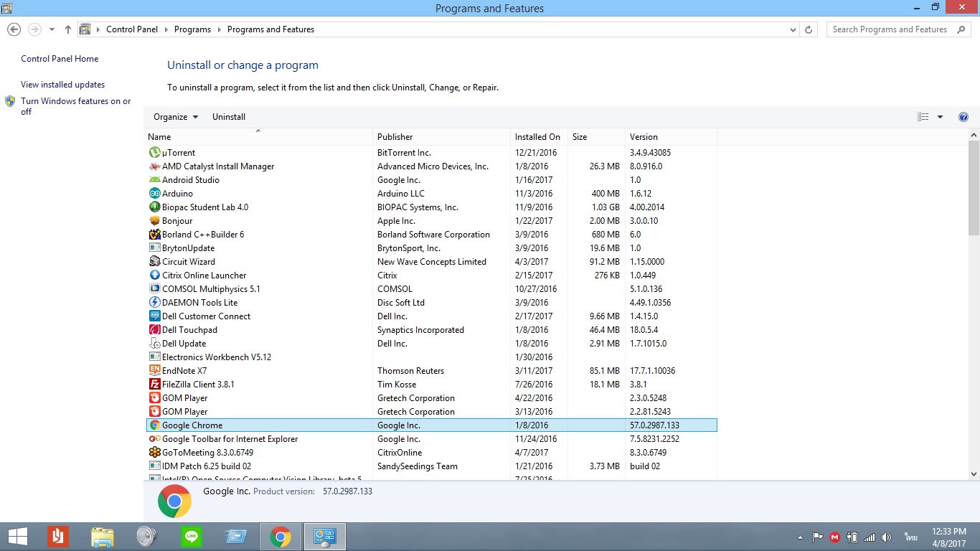This screenshot has height=551, width=980.
Task: Expand the chevron after Control Panel breadcrumb
Action: point(166,29)
